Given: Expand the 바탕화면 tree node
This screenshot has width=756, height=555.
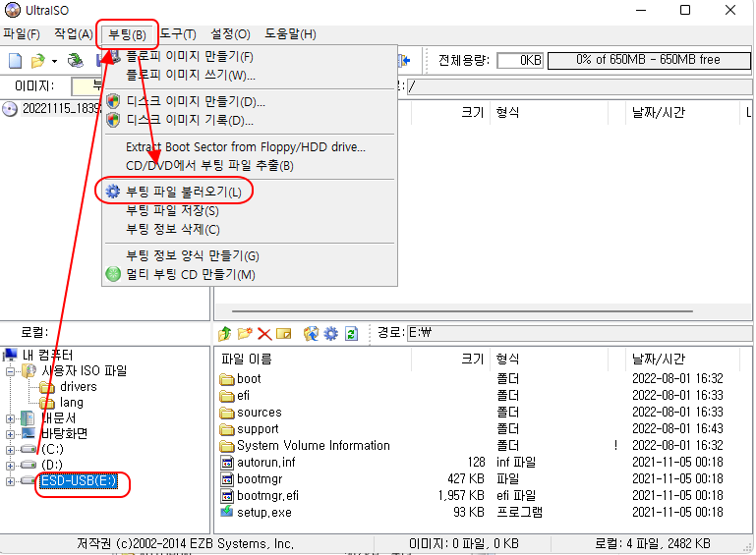Looking at the screenshot, I should (10, 434).
